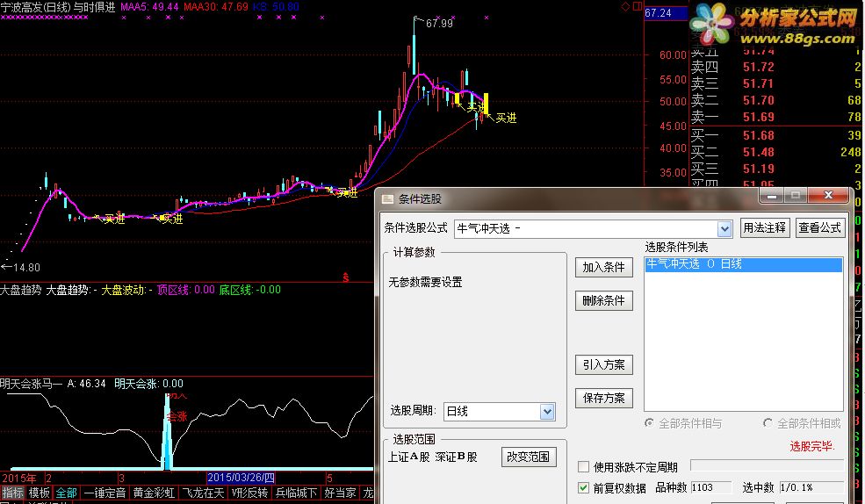Click the 保存方案 button

pyautogui.click(x=603, y=398)
